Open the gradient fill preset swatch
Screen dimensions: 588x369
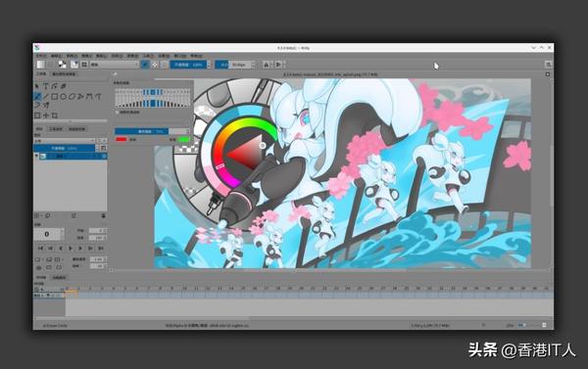41,65
